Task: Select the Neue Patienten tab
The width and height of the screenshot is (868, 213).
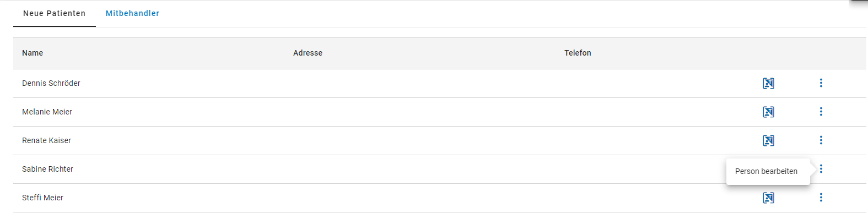Action: pos(55,13)
